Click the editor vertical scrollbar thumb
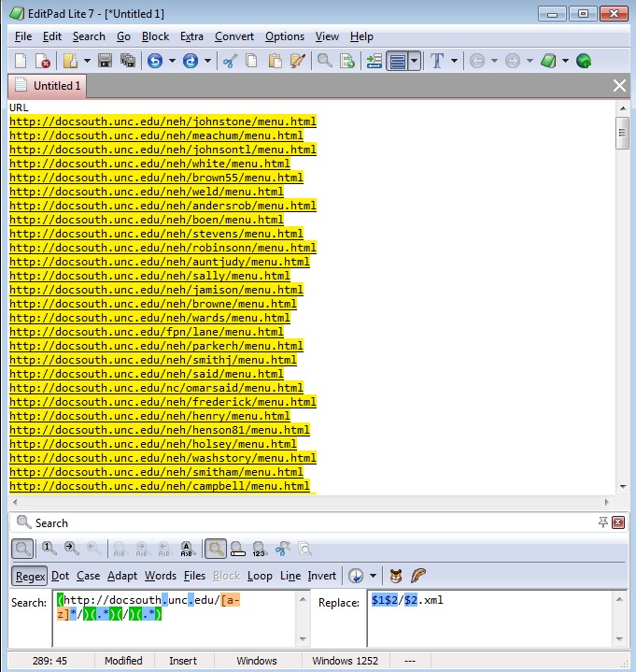The height and width of the screenshot is (672, 636). (x=622, y=133)
